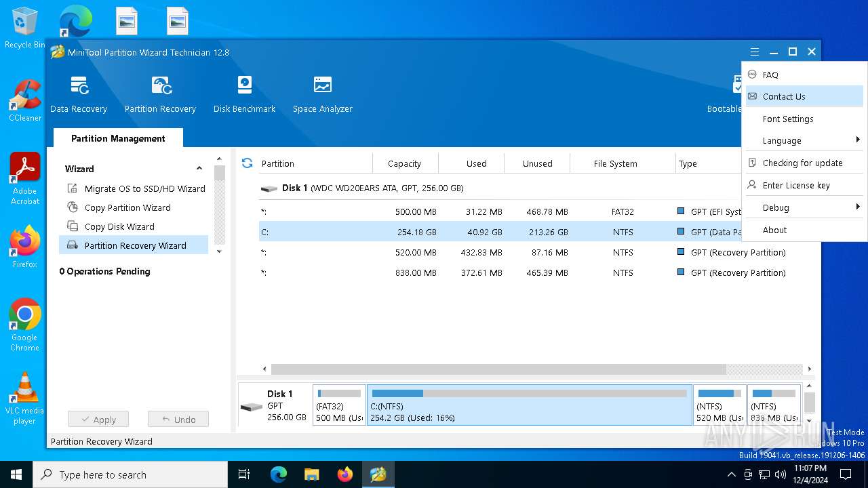Open the Data Recovery tool
Image resolution: width=868 pixels, height=488 pixels.
[79, 94]
